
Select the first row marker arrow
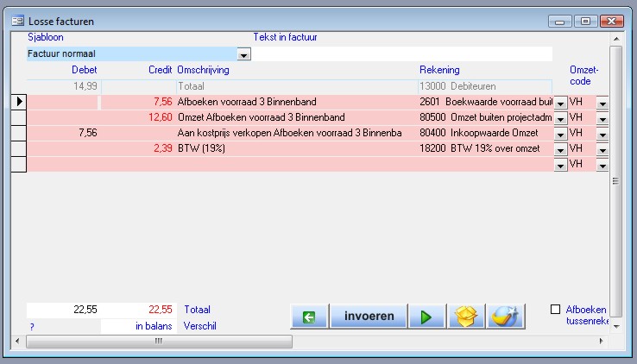[x=18, y=102]
